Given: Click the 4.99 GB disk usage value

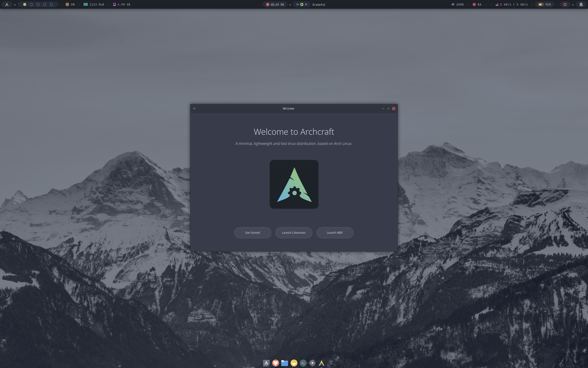Looking at the screenshot, I should tap(124, 5).
